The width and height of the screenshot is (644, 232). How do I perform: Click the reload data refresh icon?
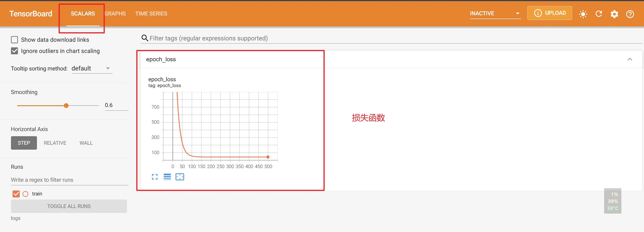tap(599, 14)
